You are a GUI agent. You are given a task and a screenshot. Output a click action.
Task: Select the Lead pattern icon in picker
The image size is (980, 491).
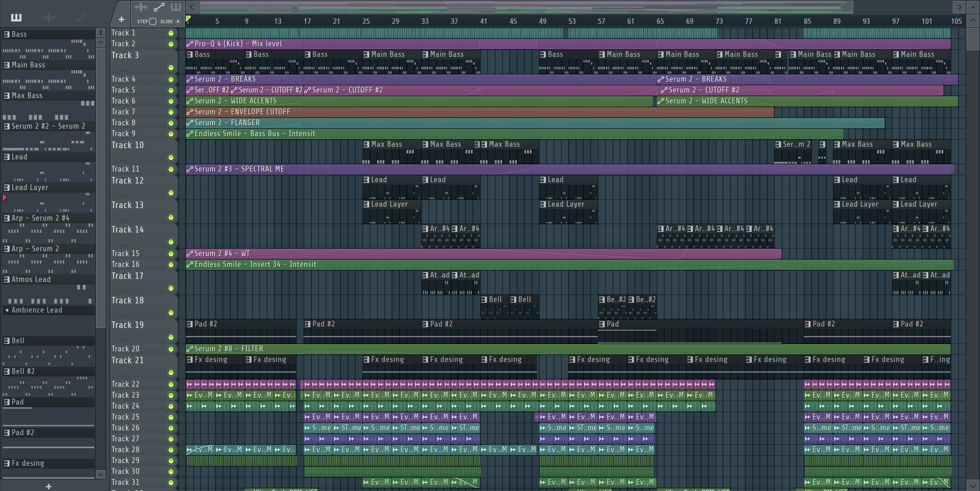click(6, 157)
